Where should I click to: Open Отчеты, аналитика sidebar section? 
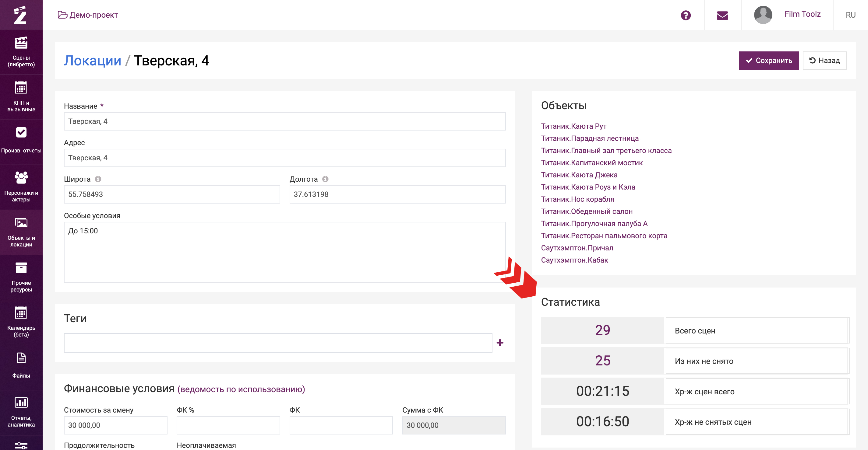tap(21, 413)
